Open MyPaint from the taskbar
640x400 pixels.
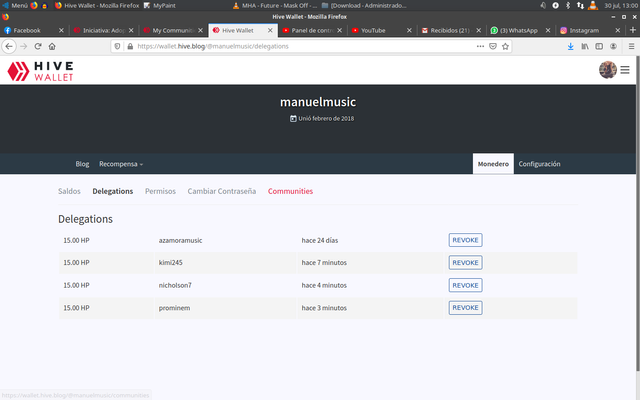pyautogui.click(x=160, y=6)
